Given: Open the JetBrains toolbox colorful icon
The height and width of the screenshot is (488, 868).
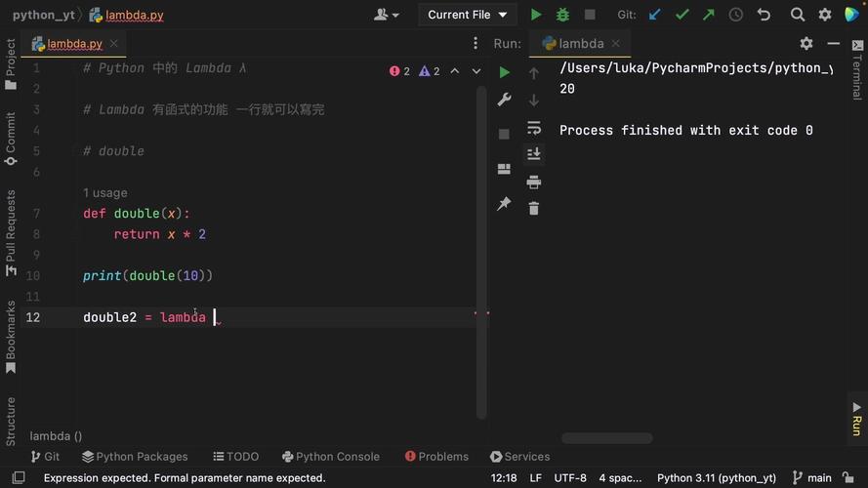Looking at the screenshot, I should point(851,14).
